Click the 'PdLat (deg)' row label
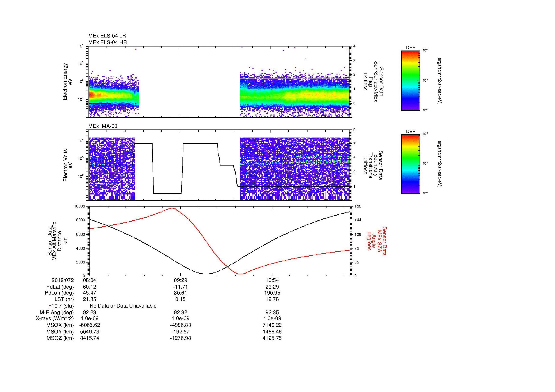The height and width of the screenshot is (392, 555). click(60, 287)
